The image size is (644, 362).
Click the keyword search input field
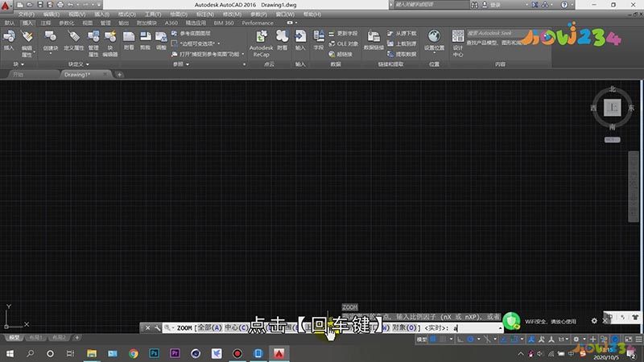(431, 5)
